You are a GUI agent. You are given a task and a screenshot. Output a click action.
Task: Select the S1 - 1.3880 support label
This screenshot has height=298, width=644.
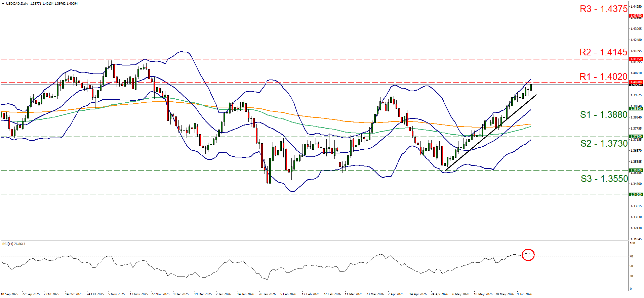coord(604,115)
